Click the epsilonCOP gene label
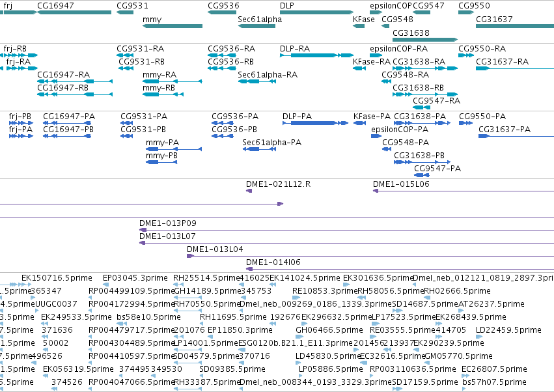554x392 pixels. click(x=391, y=6)
